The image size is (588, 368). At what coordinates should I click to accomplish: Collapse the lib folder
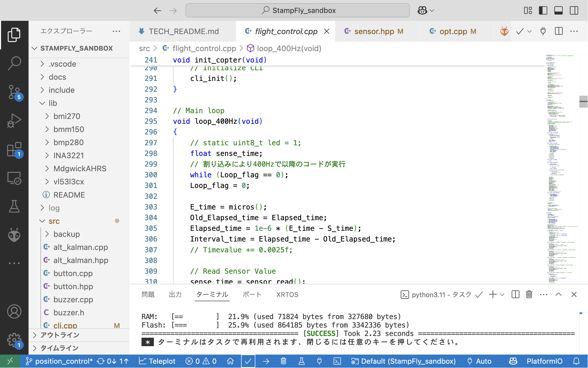tap(53, 103)
